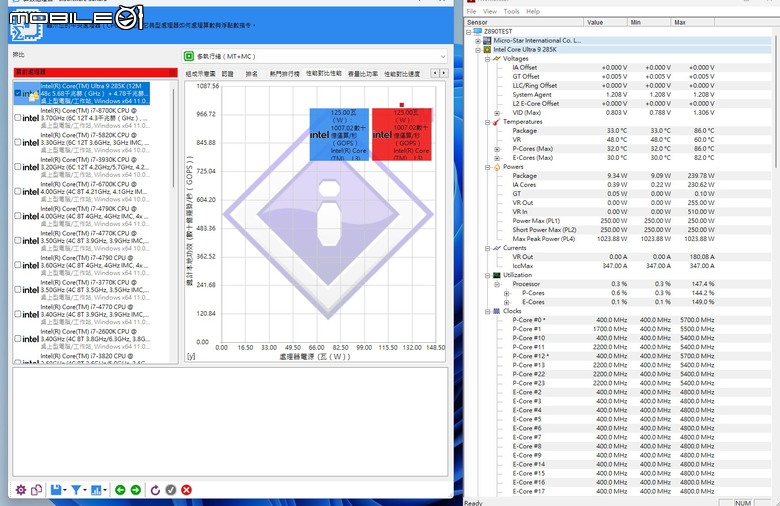Check the i7-4770K CPU checkbox
The image size is (780, 506).
[18, 240]
